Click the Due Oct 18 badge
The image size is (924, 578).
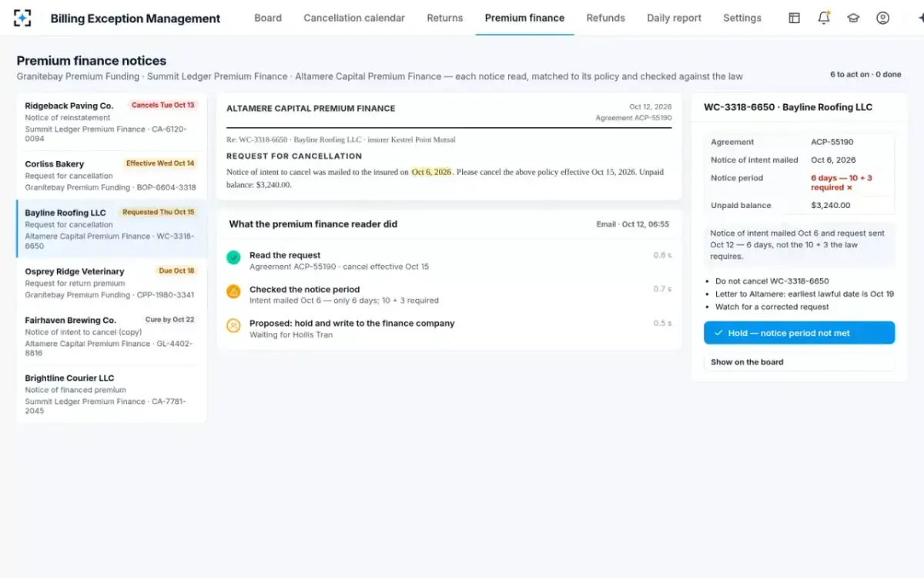pos(176,271)
